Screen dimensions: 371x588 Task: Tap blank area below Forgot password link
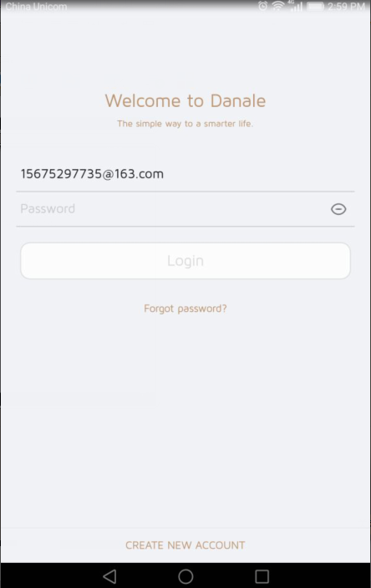tap(185, 412)
